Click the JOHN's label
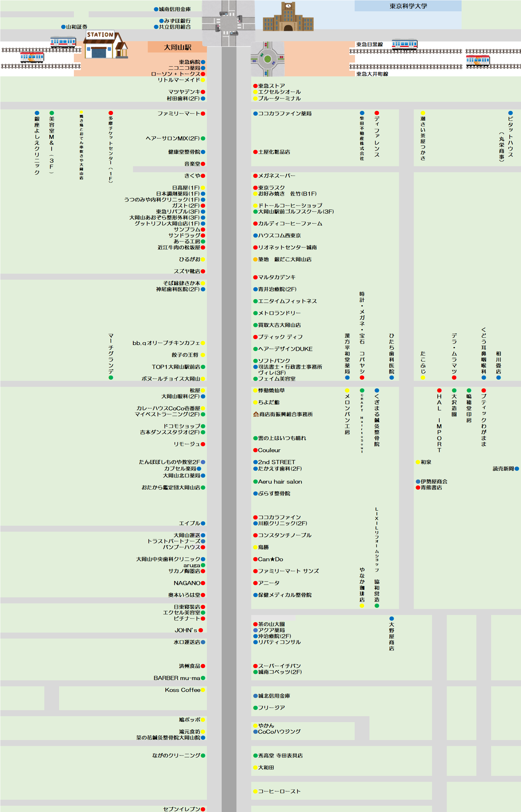The height and width of the screenshot is (812, 521). point(186,630)
